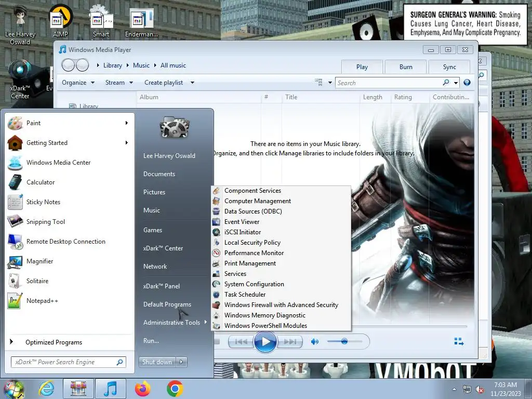Open the Stream dropdown menu
This screenshot has width=532, height=399.
tap(119, 83)
